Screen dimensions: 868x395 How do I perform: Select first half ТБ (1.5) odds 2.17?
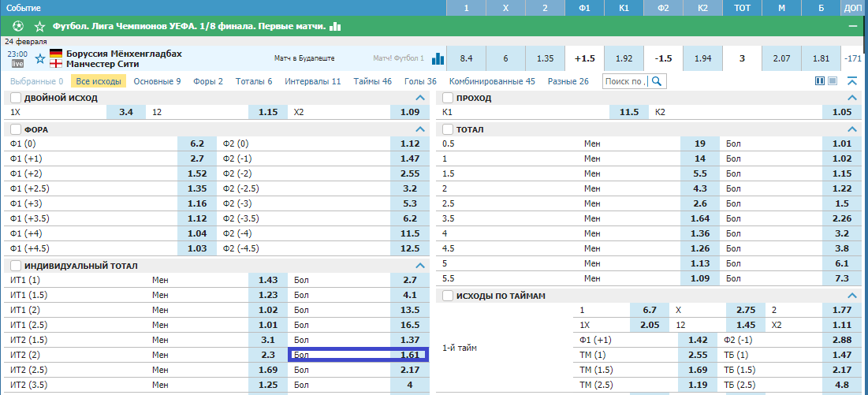point(842,370)
